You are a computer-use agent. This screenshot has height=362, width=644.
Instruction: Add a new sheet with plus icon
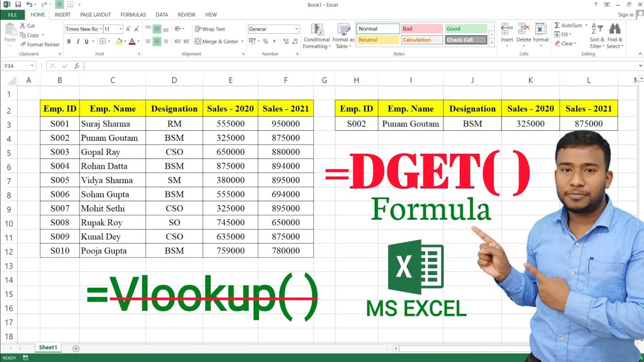(x=76, y=348)
